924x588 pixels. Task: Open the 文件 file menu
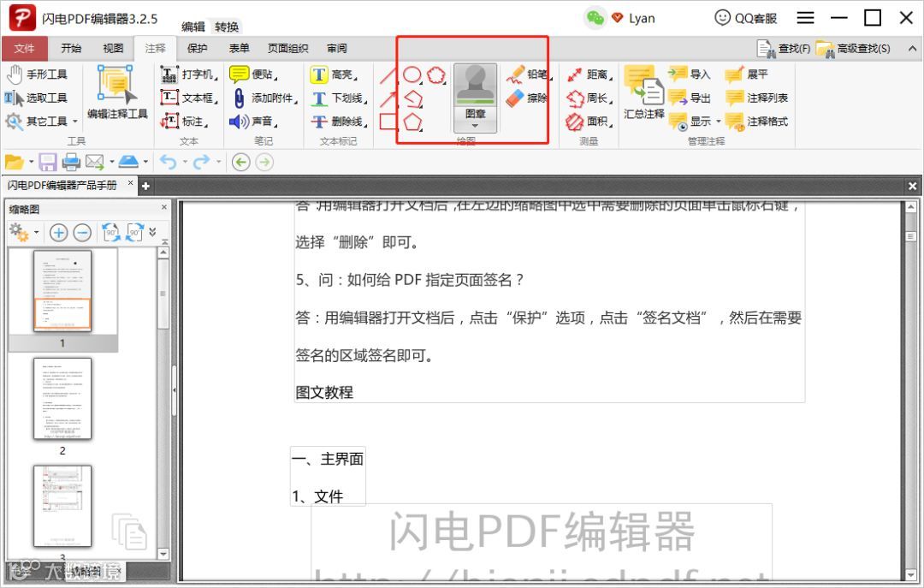click(x=24, y=49)
